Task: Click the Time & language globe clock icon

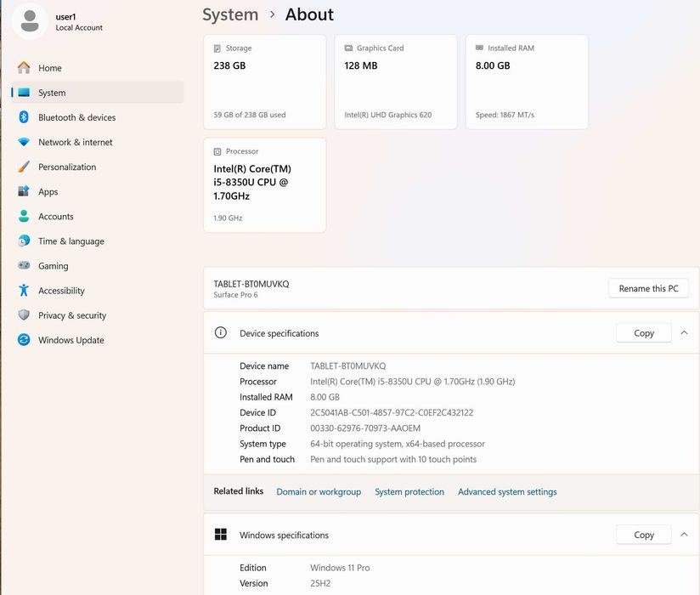Action: tap(24, 241)
